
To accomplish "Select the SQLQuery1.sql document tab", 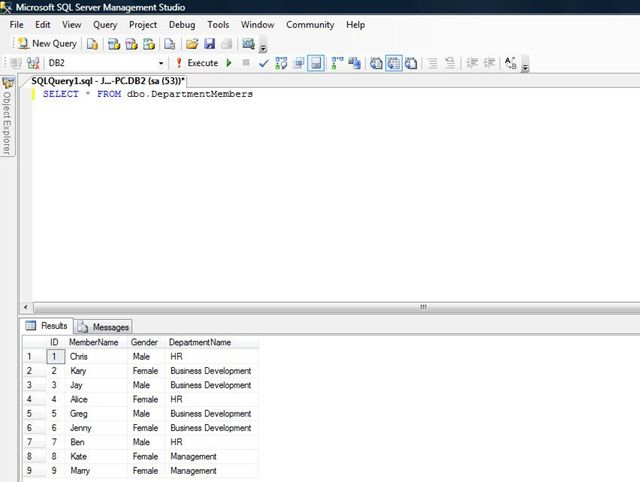I will [x=108, y=81].
